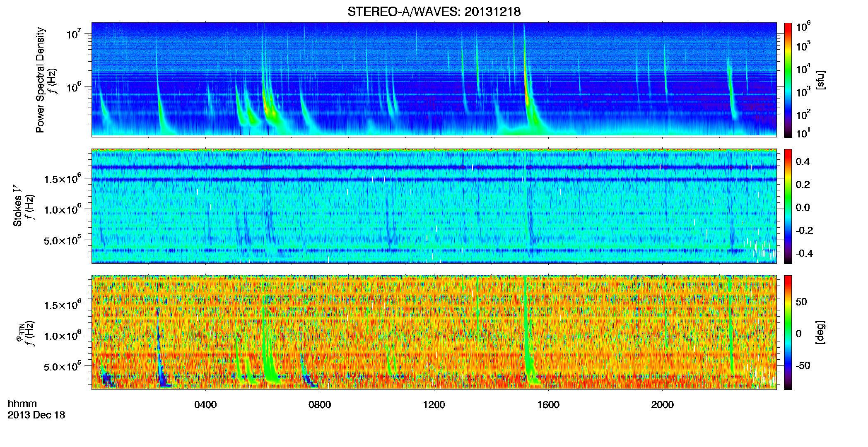Screen dimensions: 868x447
Task: Click the 10^6 frequency tick on the top panel axis
Action: pyautogui.click(x=74, y=87)
